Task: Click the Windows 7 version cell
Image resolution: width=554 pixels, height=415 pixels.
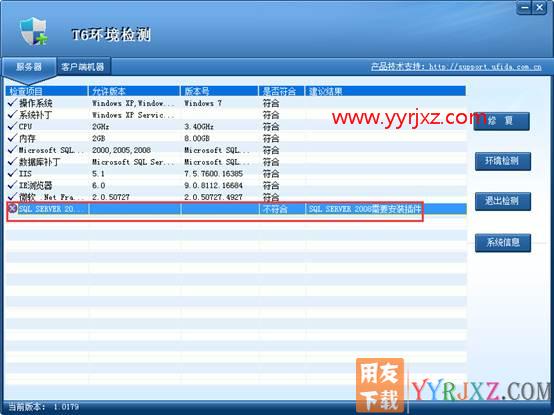Action: pos(203,103)
